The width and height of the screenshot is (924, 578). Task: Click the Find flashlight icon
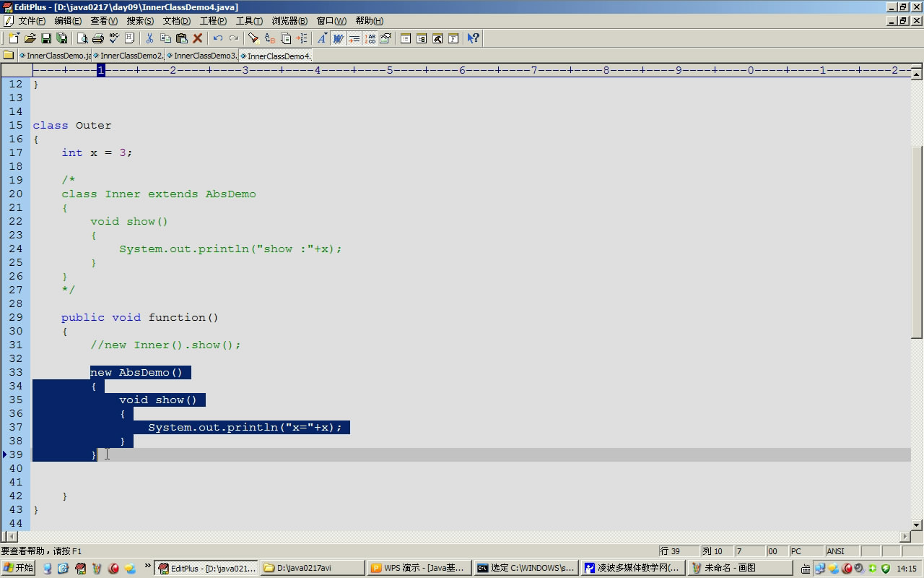click(253, 38)
